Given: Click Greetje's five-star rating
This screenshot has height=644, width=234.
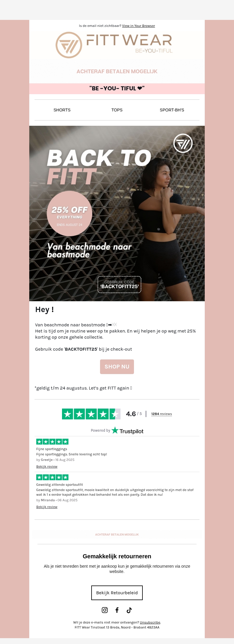Looking at the screenshot, I should tap(52, 442).
